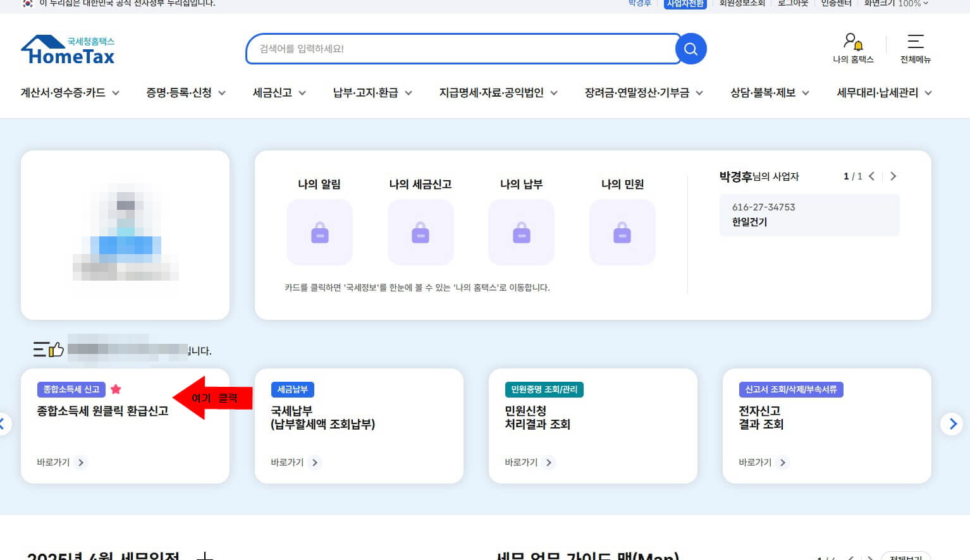The height and width of the screenshot is (560, 970).
Task: Click the 나의 세금신고 lock icon
Action: pos(421,232)
